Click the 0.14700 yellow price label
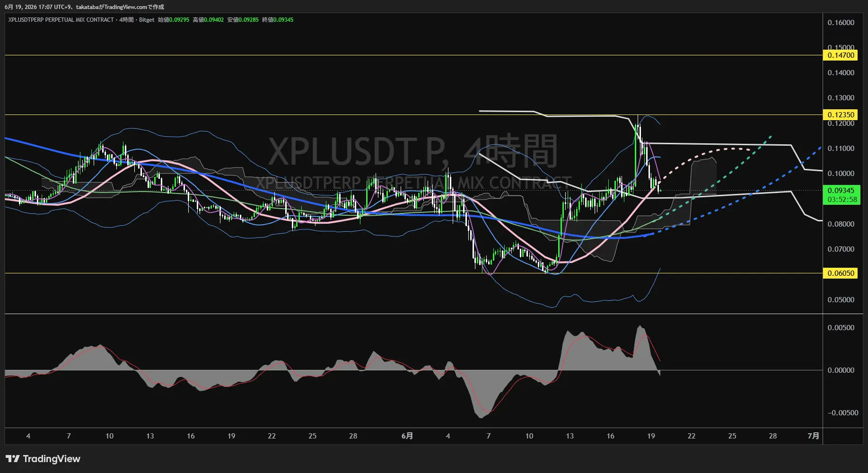The height and width of the screenshot is (473, 868). pyautogui.click(x=841, y=55)
